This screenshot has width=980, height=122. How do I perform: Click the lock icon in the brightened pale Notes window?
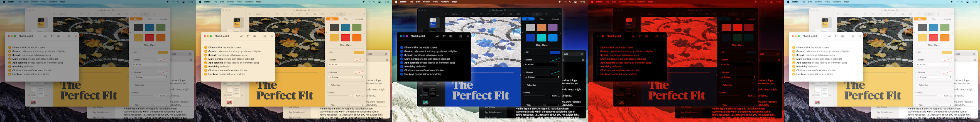coord(852,36)
